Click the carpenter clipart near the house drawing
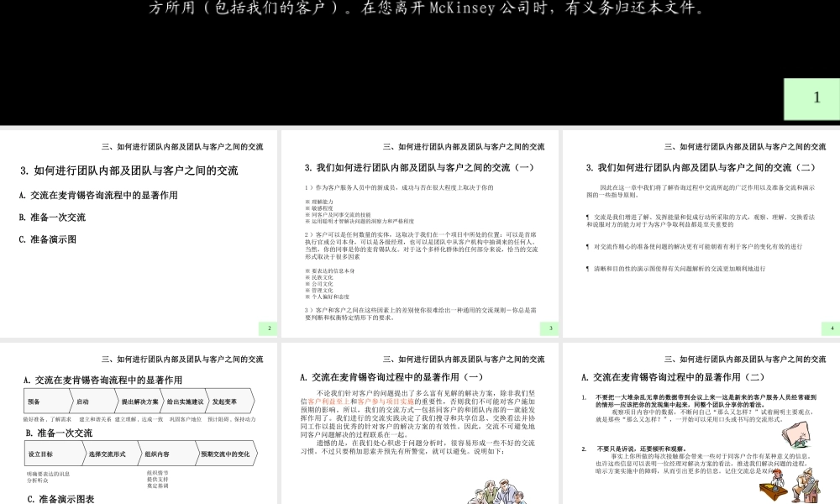 pos(806,484)
